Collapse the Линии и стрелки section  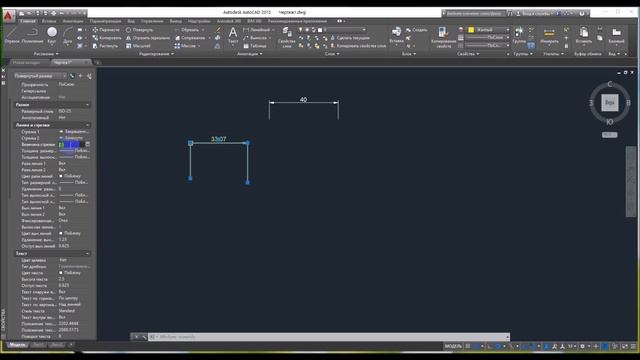click(87, 125)
